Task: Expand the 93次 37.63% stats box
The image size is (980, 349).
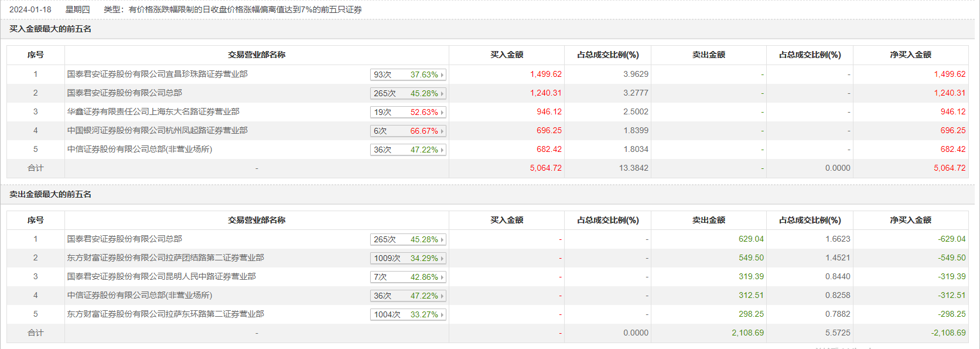Action: point(408,75)
